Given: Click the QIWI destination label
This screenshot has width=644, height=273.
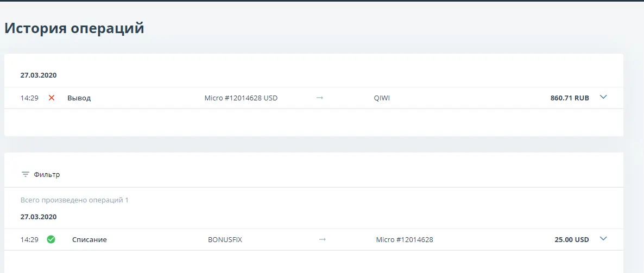Looking at the screenshot, I should (x=382, y=98).
